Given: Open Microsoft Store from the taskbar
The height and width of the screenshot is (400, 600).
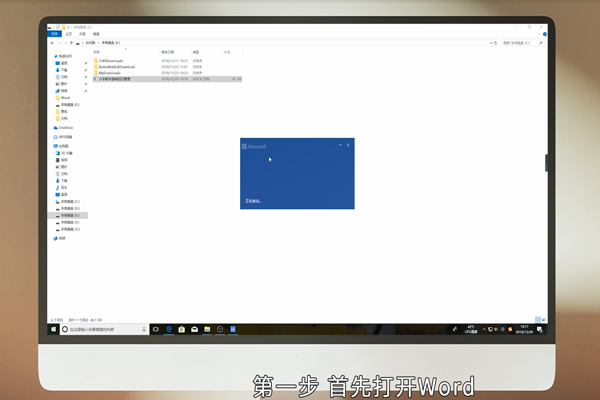Looking at the screenshot, I should coord(181,329).
